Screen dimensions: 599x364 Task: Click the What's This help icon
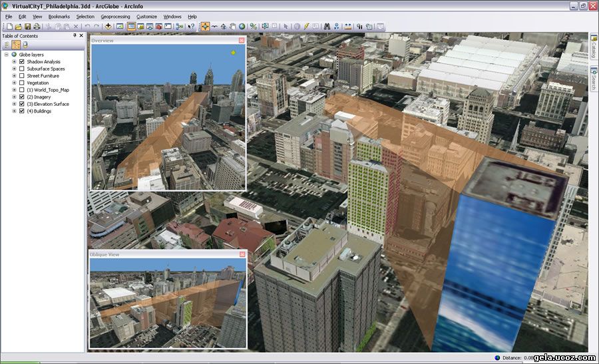coord(190,27)
